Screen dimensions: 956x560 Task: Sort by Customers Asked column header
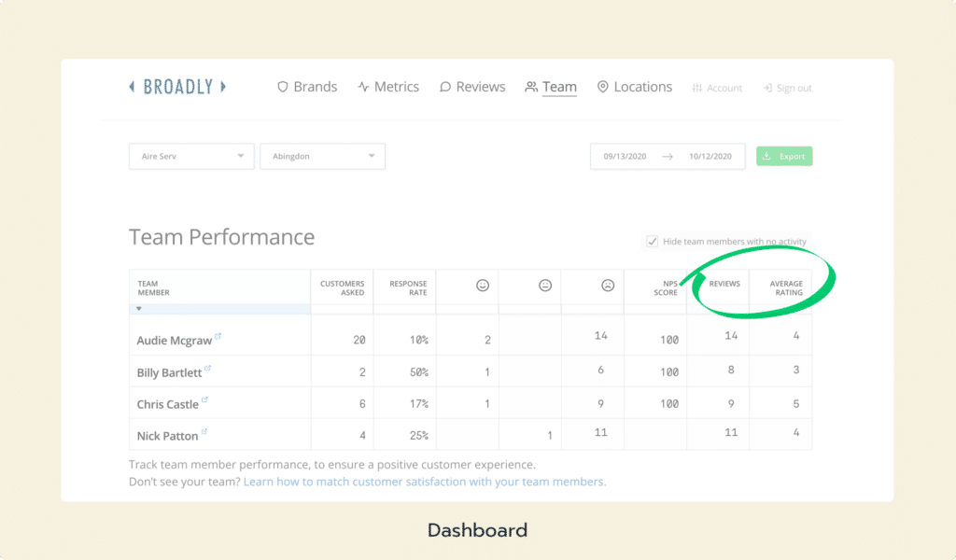(342, 287)
